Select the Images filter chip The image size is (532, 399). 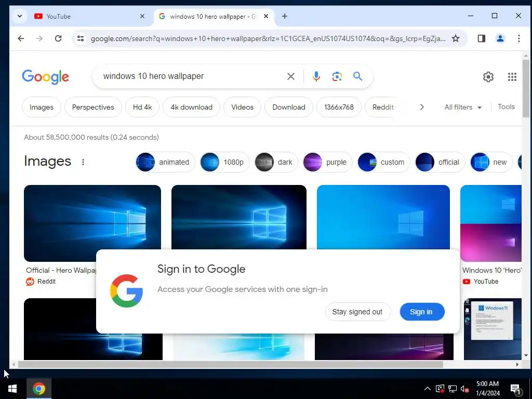42,107
